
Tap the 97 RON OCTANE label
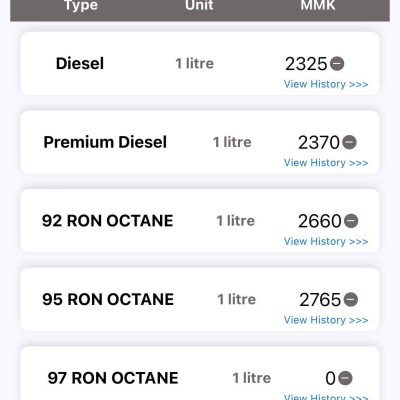tap(113, 378)
